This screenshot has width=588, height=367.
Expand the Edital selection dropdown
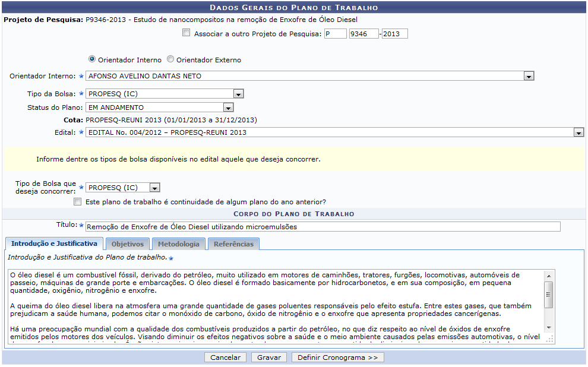[x=578, y=132]
